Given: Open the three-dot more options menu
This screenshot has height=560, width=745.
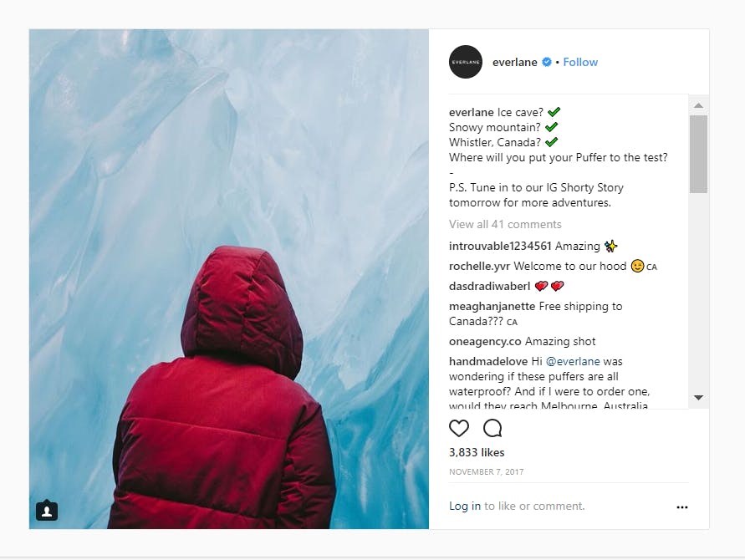Looking at the screenshot, I should point(682,507).
